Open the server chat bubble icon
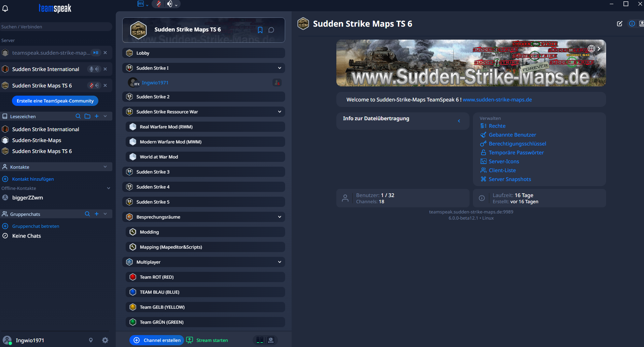Image resolution: width=644 pixels, height=347 pixels. point(271,30)
